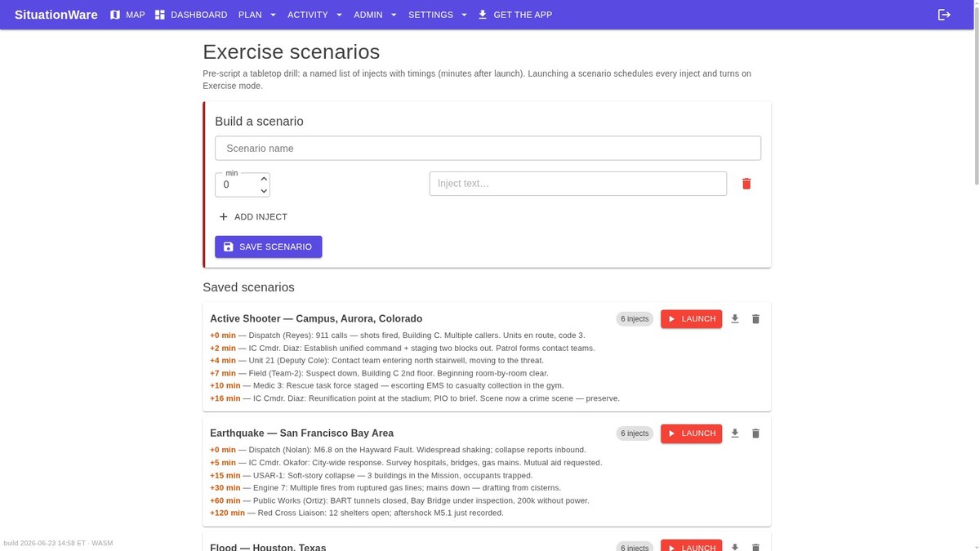
Task: Click the plus icon beside Add Inject
Action: (224, 217)
